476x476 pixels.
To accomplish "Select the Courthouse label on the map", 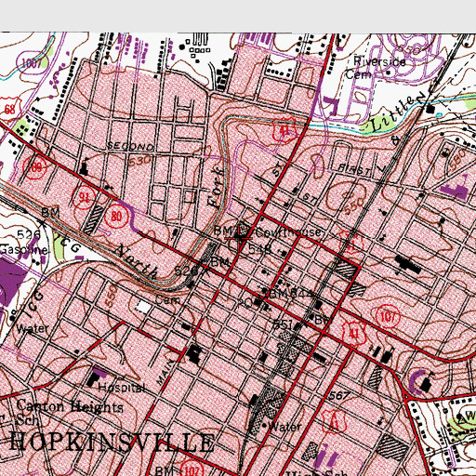I will 289,231.
